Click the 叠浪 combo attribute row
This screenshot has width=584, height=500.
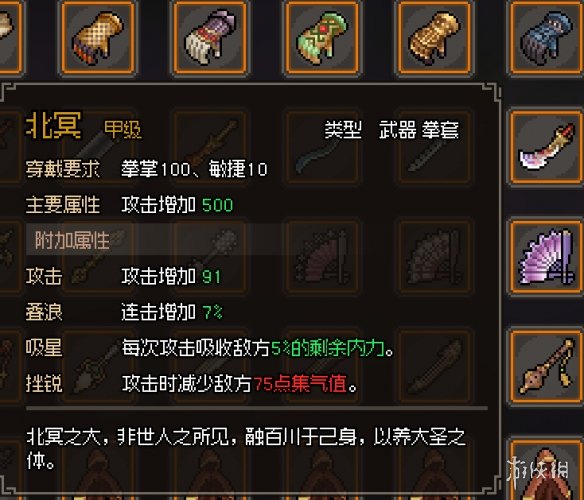[x=124, y=312]
